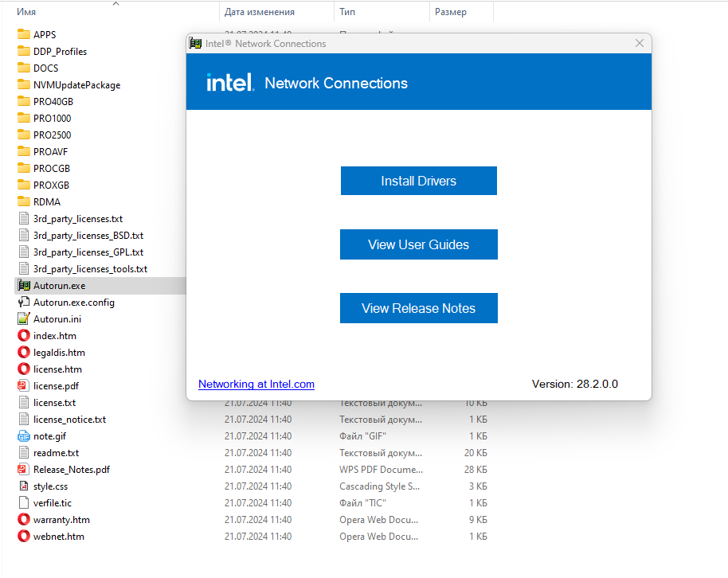The width and height of the screenshot is (728, 578).
Task: Open the Autorun.ini settings file icon
Action: click(x=23, y=318)
